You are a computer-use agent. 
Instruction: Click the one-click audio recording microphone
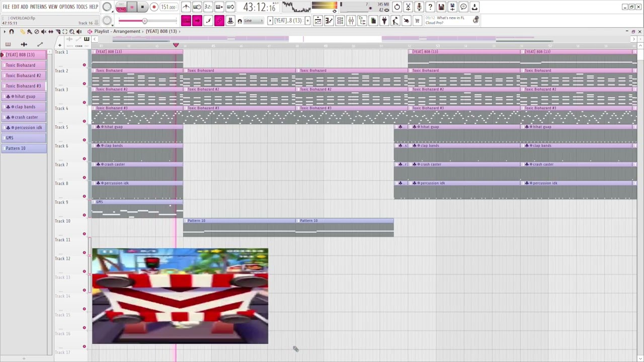[x=419, y=7]
